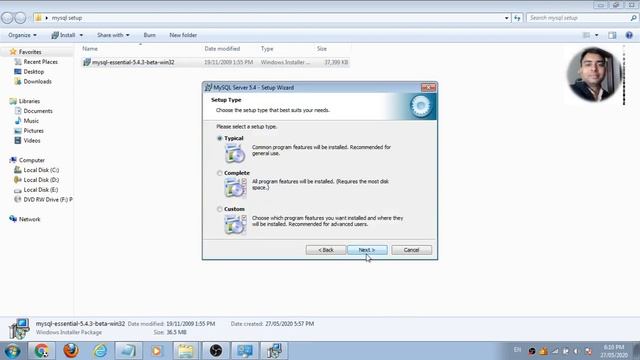
Task: Open Local Disk (D:)
Action: coord(41,180)
